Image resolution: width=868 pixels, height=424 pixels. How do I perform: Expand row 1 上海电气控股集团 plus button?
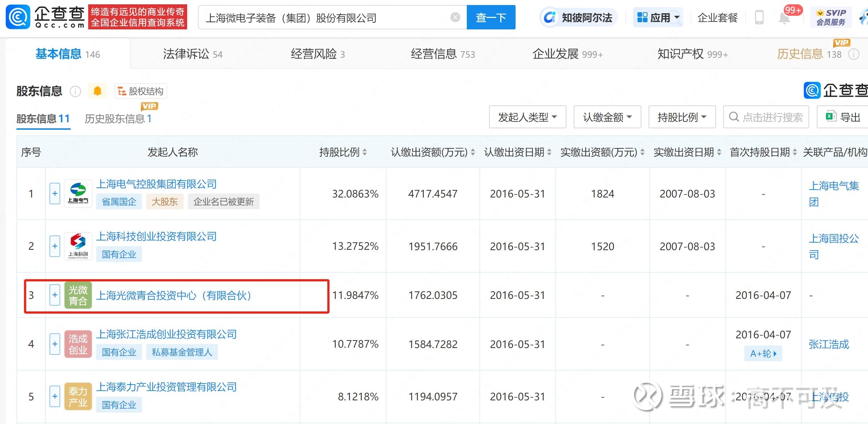[55, 194]
